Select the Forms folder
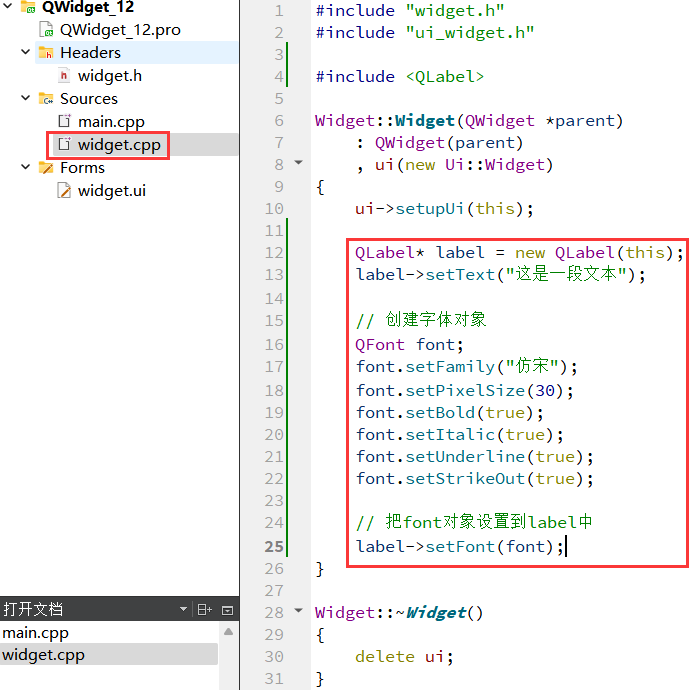Image resolution: width=694 pixels, height=690 pixels. pyautogui.click(x=82, y=168)
